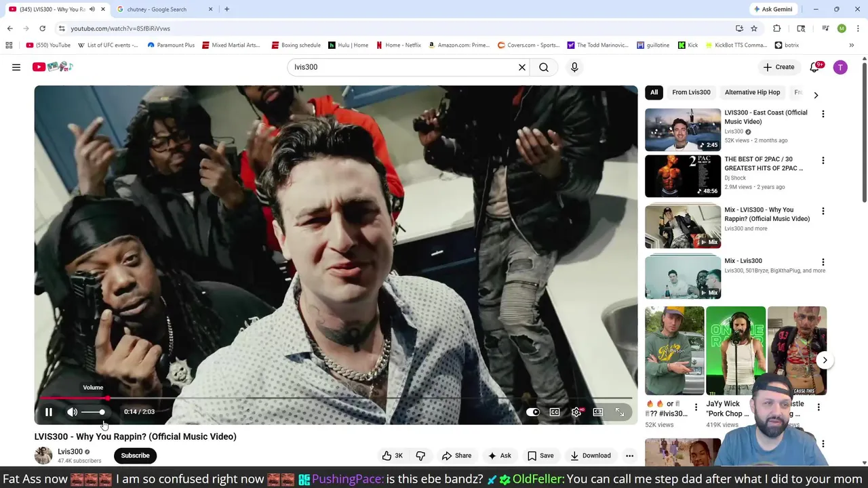This screenshot has width=868, height=488.
Task: Open the Ask button below video
Action: coord(500,455)
